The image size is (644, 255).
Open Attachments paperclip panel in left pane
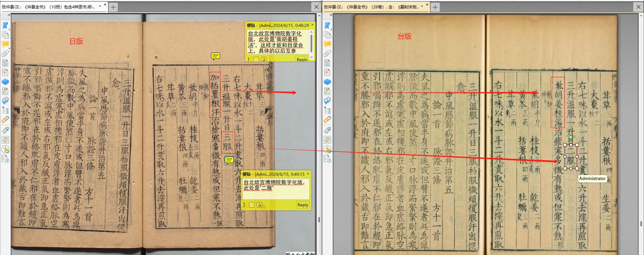point(5,53)
